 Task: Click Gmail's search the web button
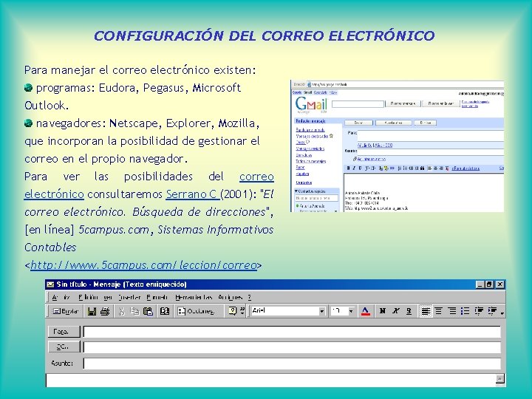440,103
